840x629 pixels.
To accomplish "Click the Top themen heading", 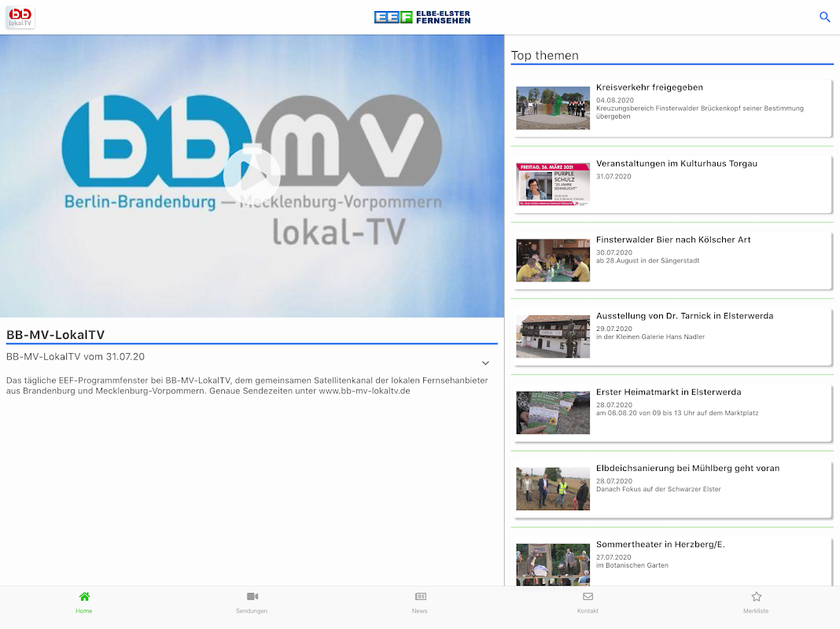I will (x=545, y=56).
